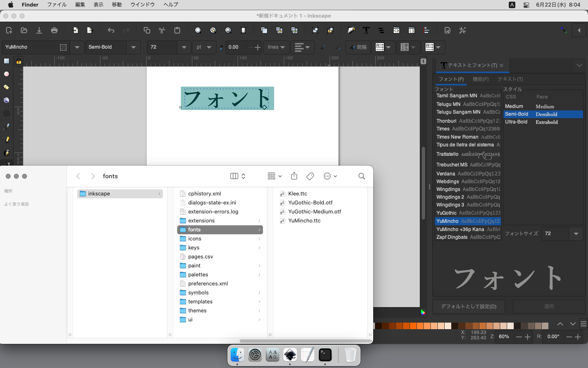
Task: Open the Align and Distribute icon
Action: 427,30
